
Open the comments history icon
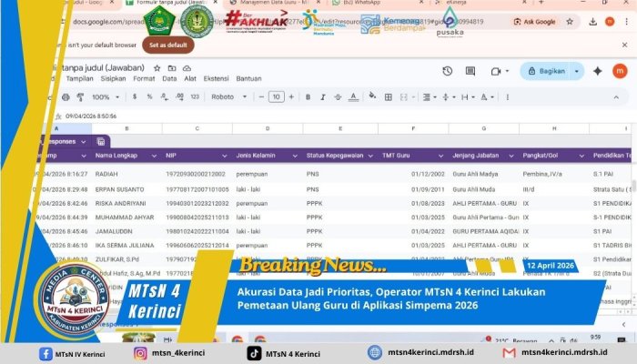(x=470, y=71)
